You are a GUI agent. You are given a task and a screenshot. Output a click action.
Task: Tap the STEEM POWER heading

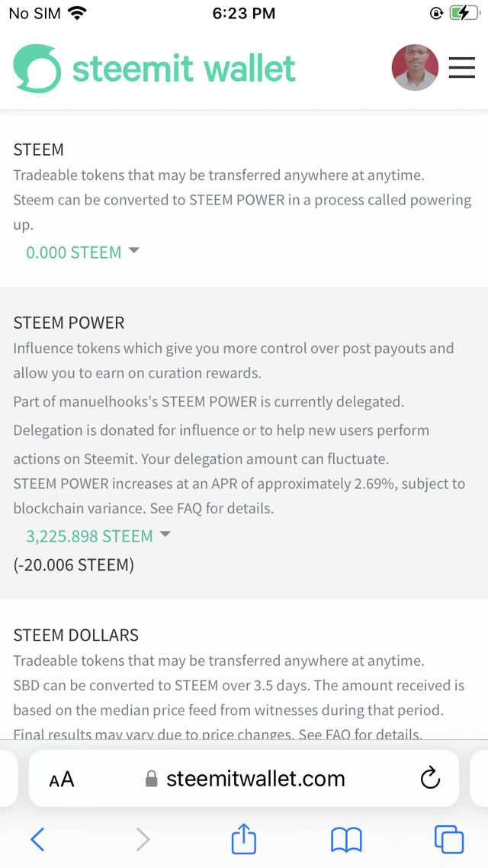pos(69,323)
